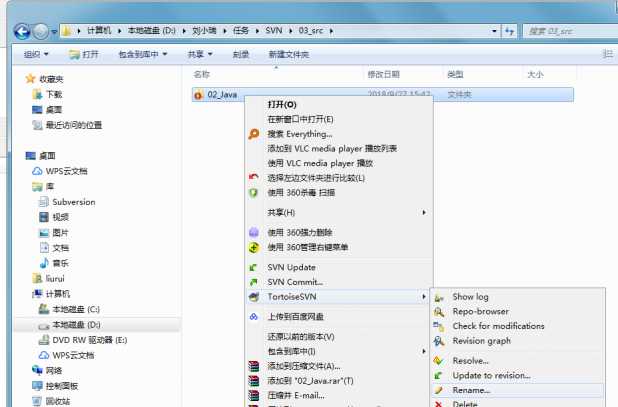Image resolution: width=618 pixels, height=407 pixels.
Task: Expand the TortoiseSVN submenu entry
Action: (340, 297)
